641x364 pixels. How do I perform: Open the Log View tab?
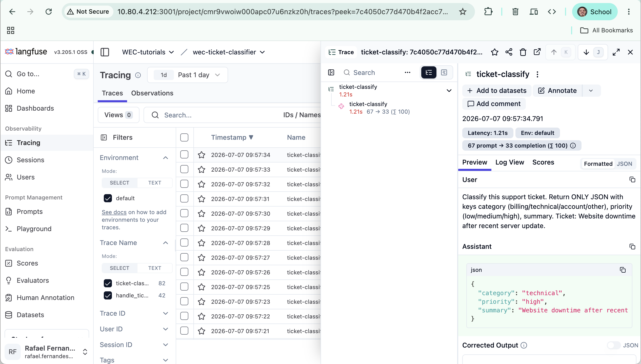(510, 162)
